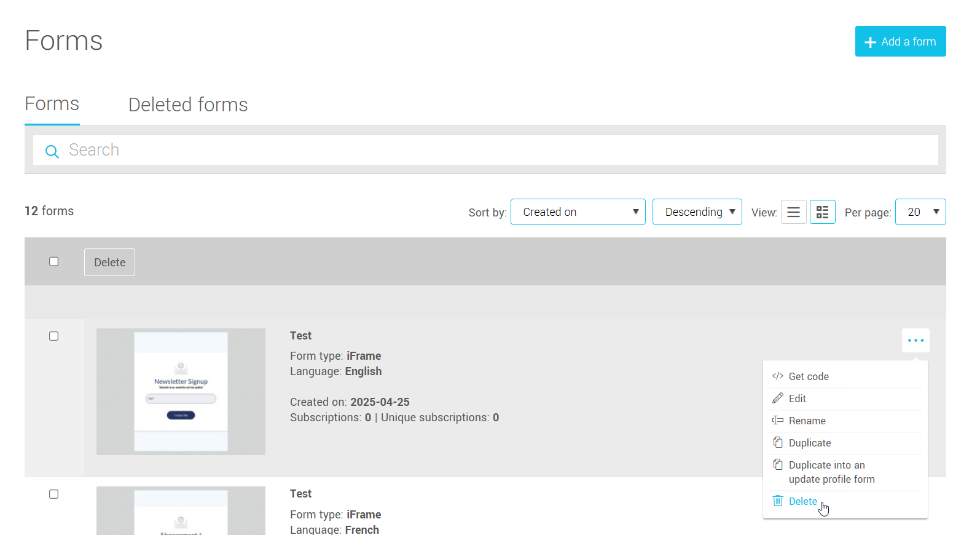The image size is (980, 535).
Task: Focus the Search input field
Action: pyautogui.click(x=492, y=150)
